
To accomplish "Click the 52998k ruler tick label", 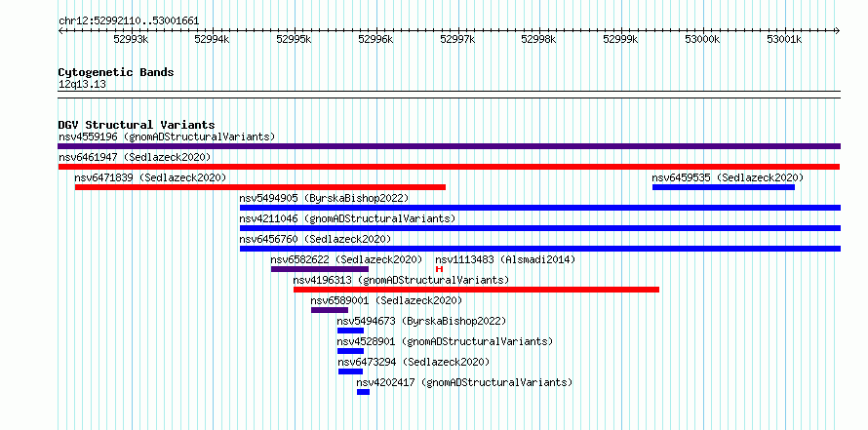I will pos(538,39).
